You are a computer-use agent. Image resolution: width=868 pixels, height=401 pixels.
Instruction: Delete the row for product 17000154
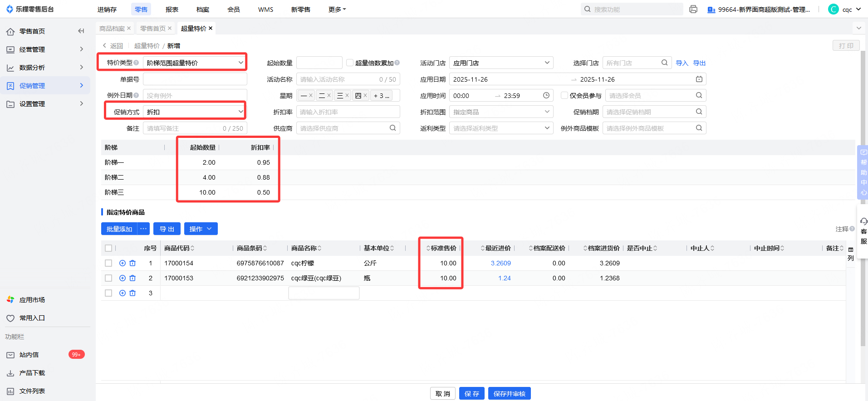click(132, 263)
